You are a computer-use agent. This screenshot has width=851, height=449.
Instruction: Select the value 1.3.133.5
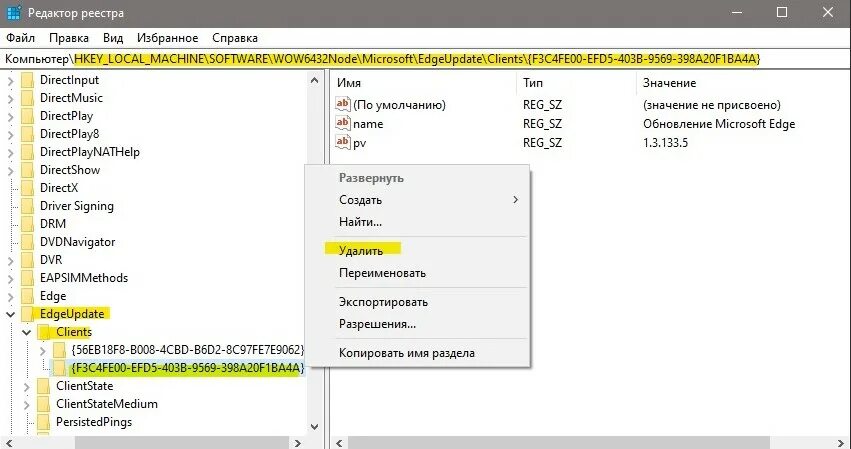coord(665,143)
